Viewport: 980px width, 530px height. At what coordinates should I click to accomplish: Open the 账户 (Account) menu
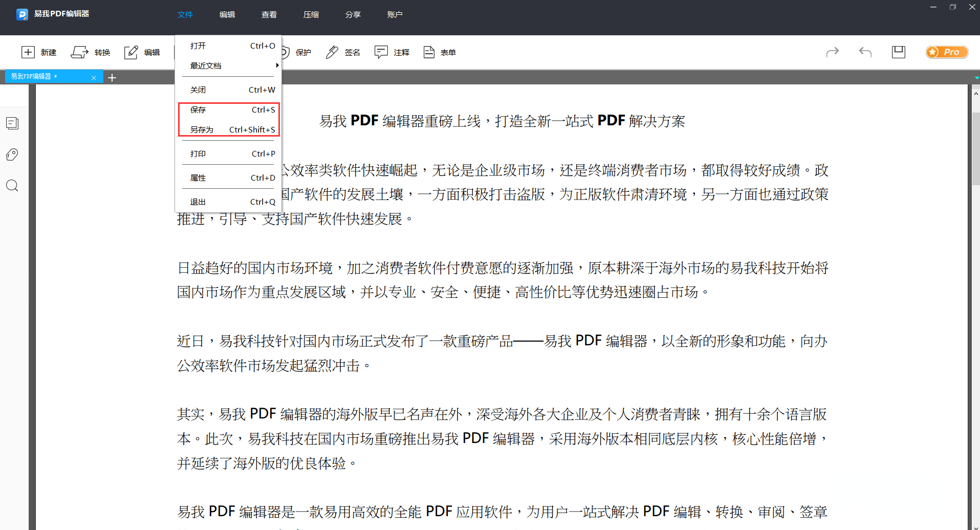point(395,14)
